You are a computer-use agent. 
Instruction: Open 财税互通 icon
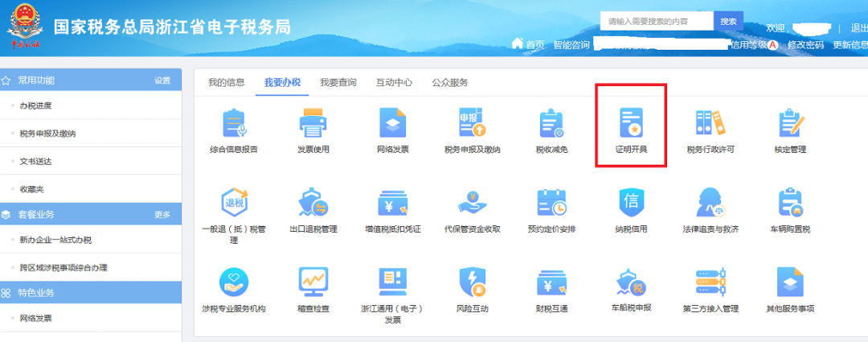[x=551, y=282]
